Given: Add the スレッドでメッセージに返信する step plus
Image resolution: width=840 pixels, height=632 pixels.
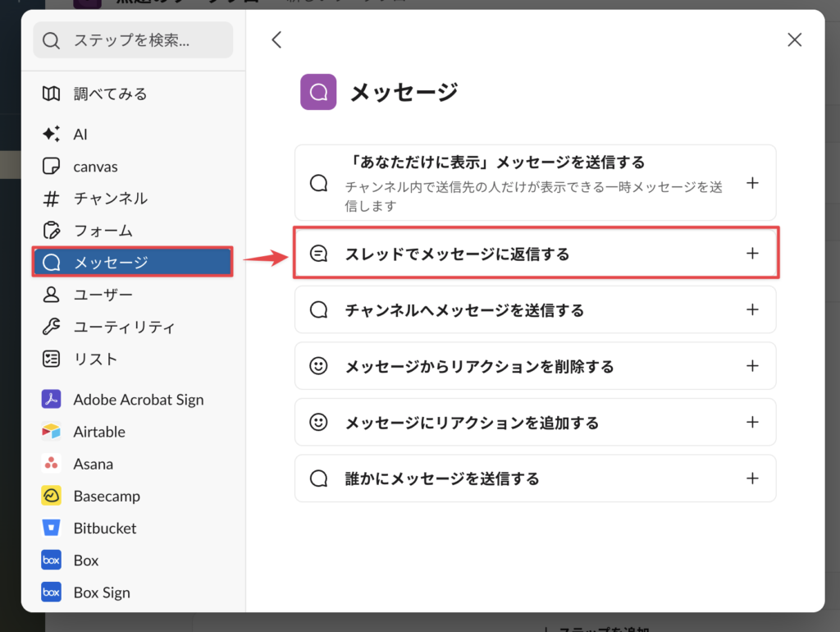Looking at the screenshot, I should (752, 254).
